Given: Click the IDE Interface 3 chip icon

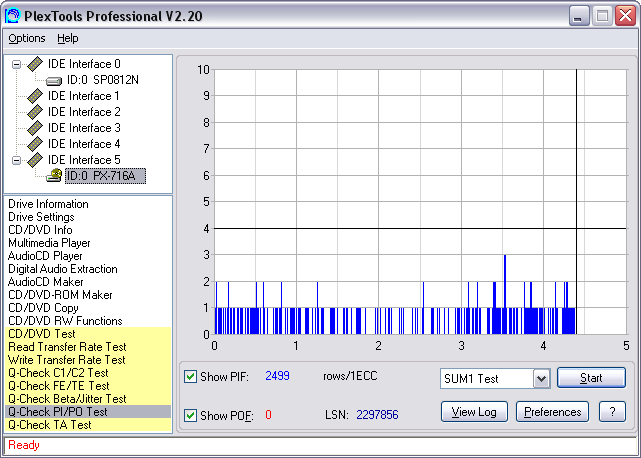Looking at the screenshot, I should tap(35, 128).
